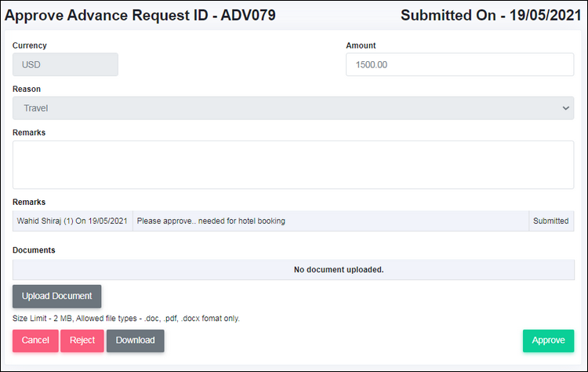
Task: Open the Upload Document dialog
Action: (57, 296)
